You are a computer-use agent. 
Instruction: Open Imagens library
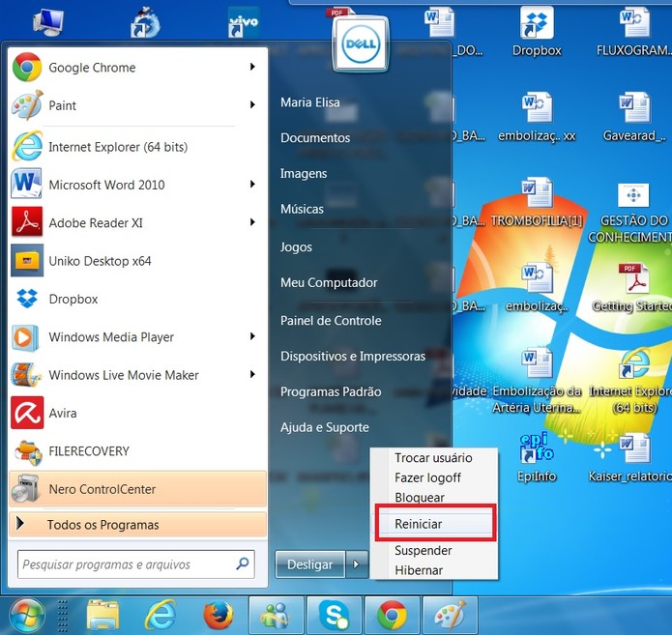click(x=304, y=174)
